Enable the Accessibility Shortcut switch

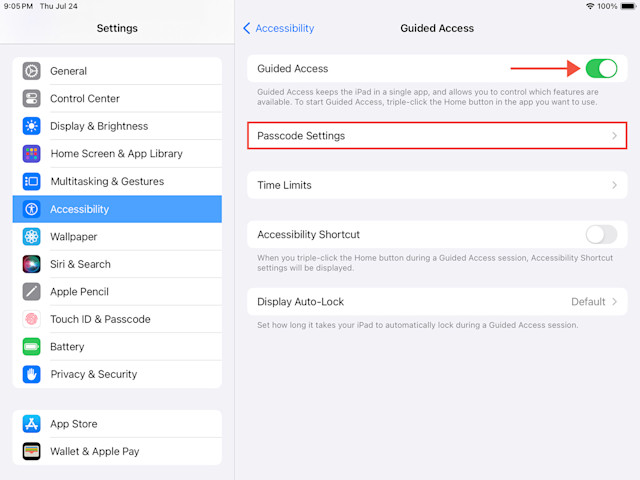coord(601,235)
